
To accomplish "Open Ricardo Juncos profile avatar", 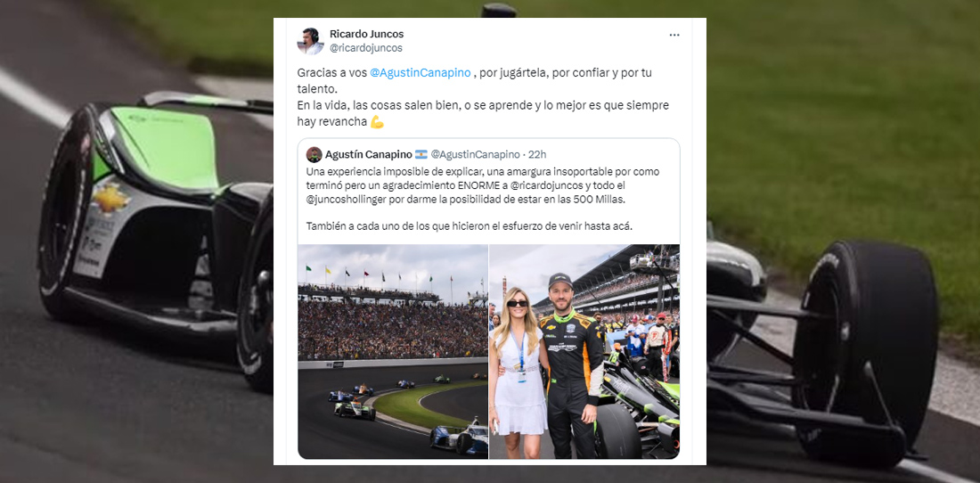I will [x=310, y=41].
